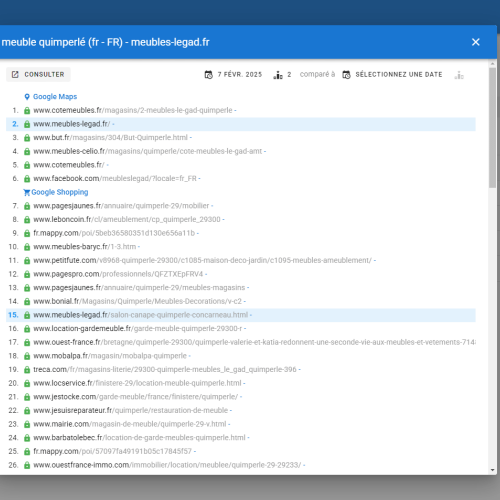Screen dimensions: 500x500
Task: Open the Google Maps results link
Action: pyautogui.click(x=55, y=97)
